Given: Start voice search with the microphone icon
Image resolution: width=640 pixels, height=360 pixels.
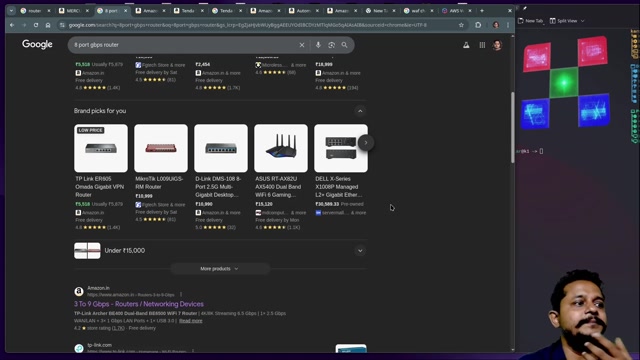Looking at the screenshot, I should click(318, 45).
